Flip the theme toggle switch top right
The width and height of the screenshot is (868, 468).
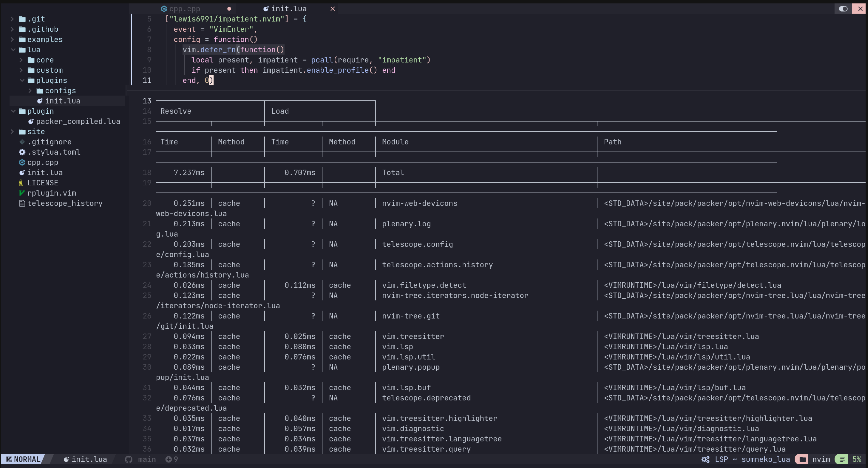[843, 9]
